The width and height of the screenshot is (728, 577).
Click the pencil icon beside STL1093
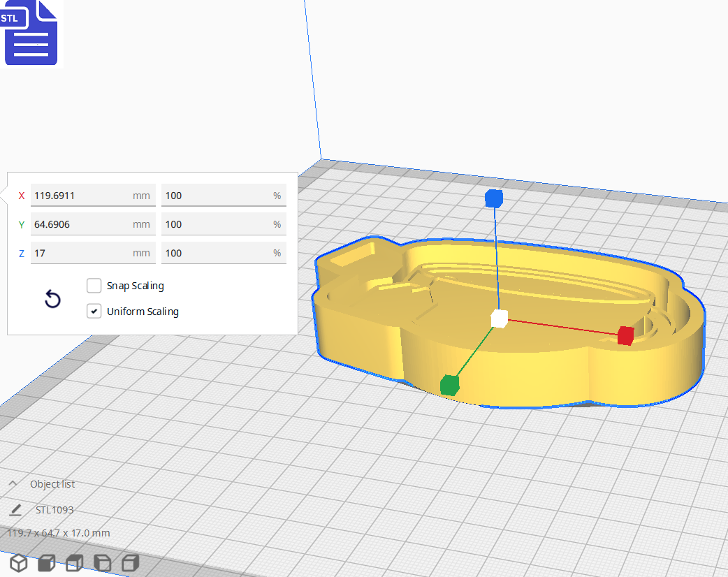click(15, 510)
